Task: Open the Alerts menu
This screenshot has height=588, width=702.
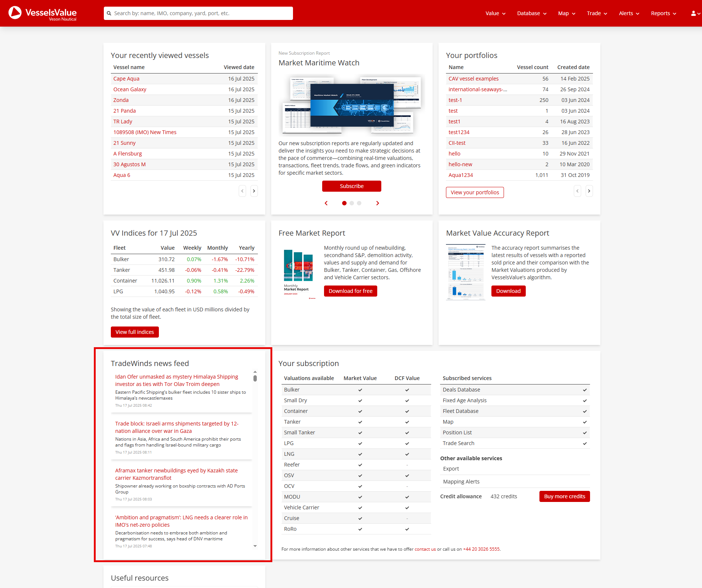Action: pos(629,13)
